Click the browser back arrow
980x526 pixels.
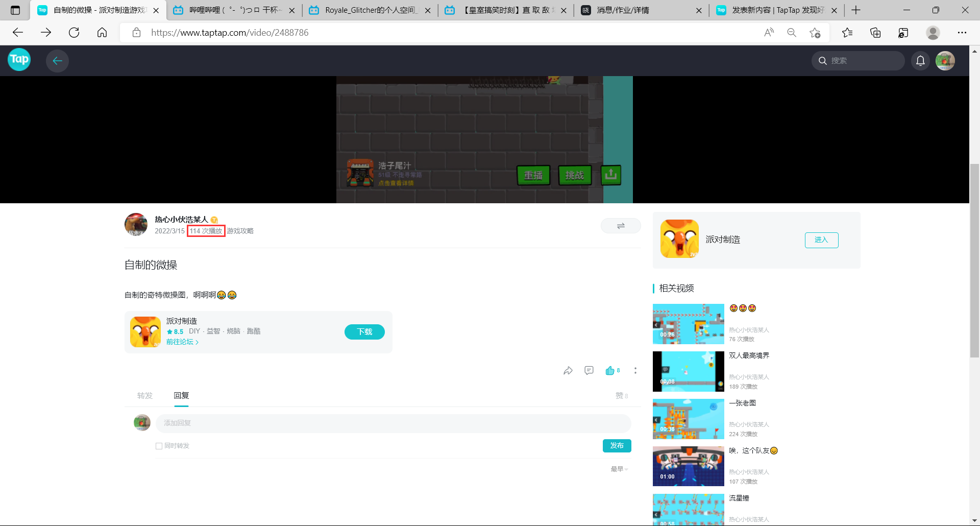pyautogui.click(x=18, y=33)
